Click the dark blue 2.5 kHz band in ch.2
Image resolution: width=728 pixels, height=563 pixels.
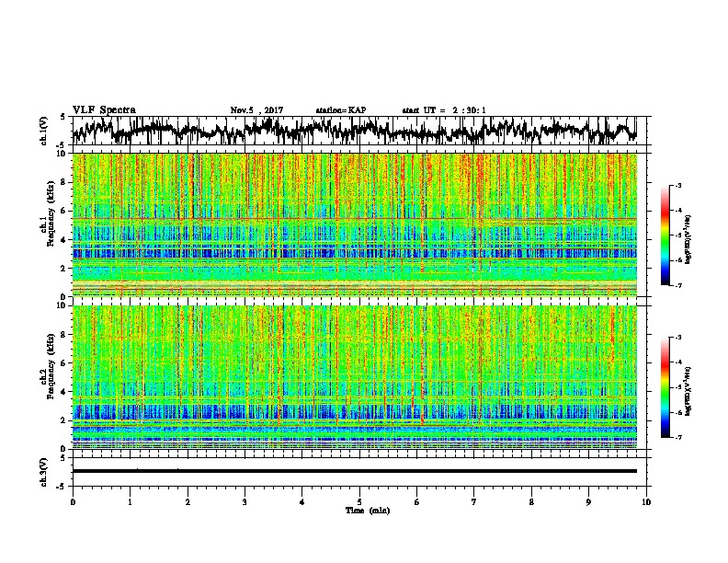355,411
